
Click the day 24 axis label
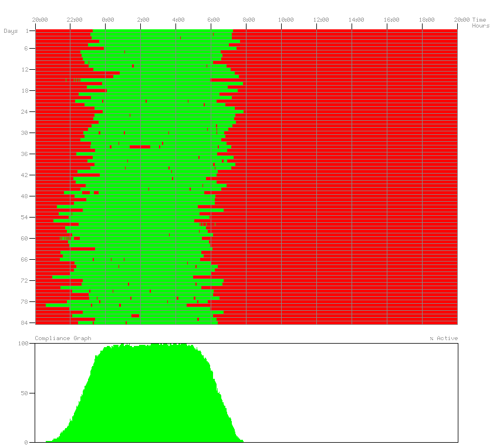point(25,111)
